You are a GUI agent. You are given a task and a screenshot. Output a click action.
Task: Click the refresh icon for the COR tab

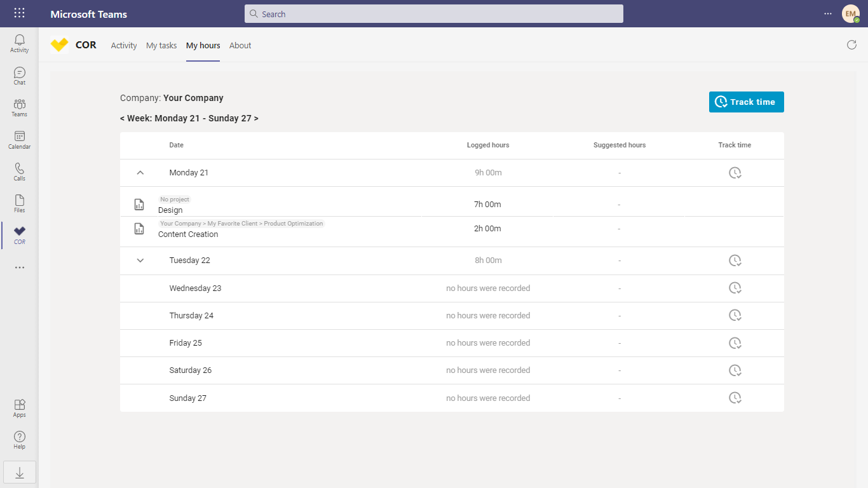[x=851, y=44]
